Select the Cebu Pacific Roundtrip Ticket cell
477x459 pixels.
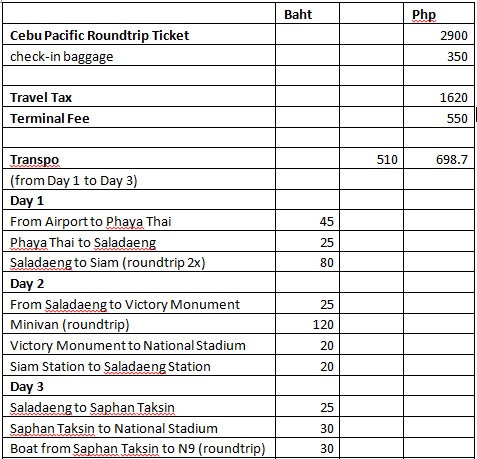[139, 34]
